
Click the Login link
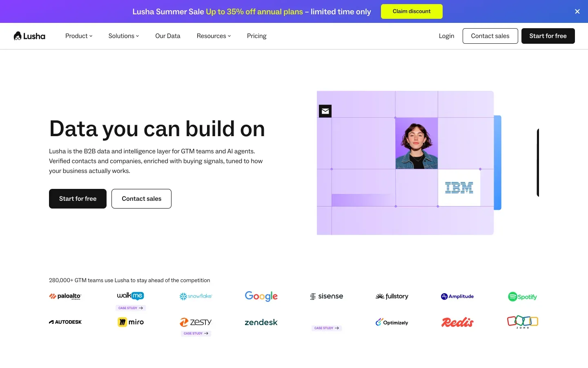pos(446,36)
